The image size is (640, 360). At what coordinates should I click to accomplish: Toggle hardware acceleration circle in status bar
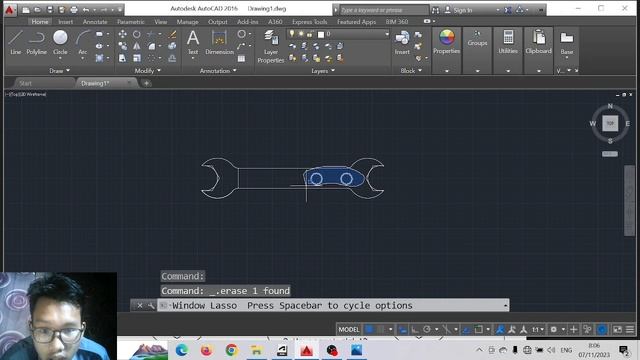[x=602, y=329]
